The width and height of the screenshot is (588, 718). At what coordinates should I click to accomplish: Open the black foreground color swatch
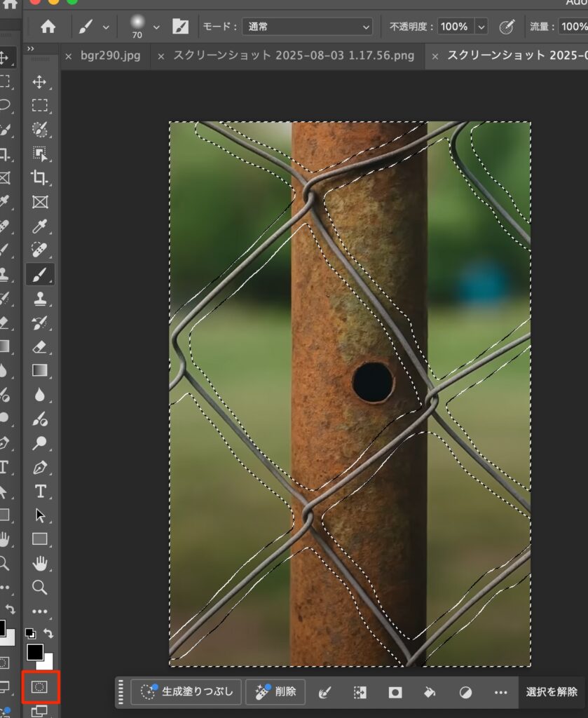click(34, 652)
